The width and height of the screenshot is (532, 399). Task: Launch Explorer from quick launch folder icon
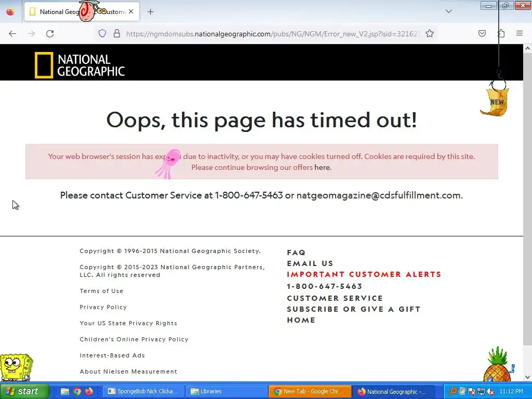pyautogui.click(x=65, y=392)
